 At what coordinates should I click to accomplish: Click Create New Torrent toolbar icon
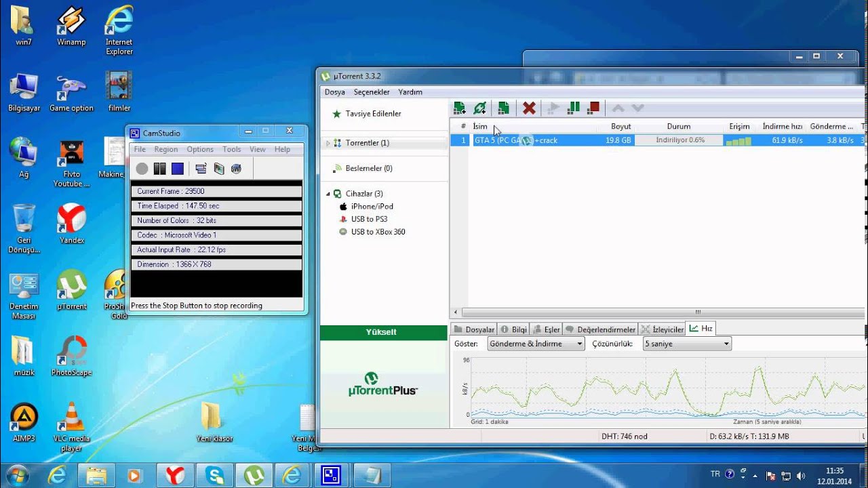click(x=503, y=108)
